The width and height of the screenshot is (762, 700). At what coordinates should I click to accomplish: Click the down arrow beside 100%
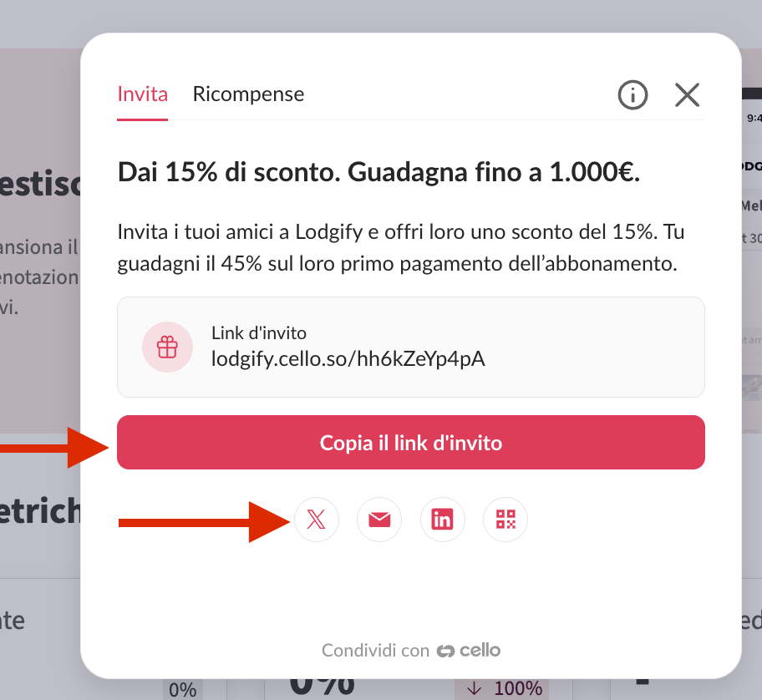pos(474,688)
